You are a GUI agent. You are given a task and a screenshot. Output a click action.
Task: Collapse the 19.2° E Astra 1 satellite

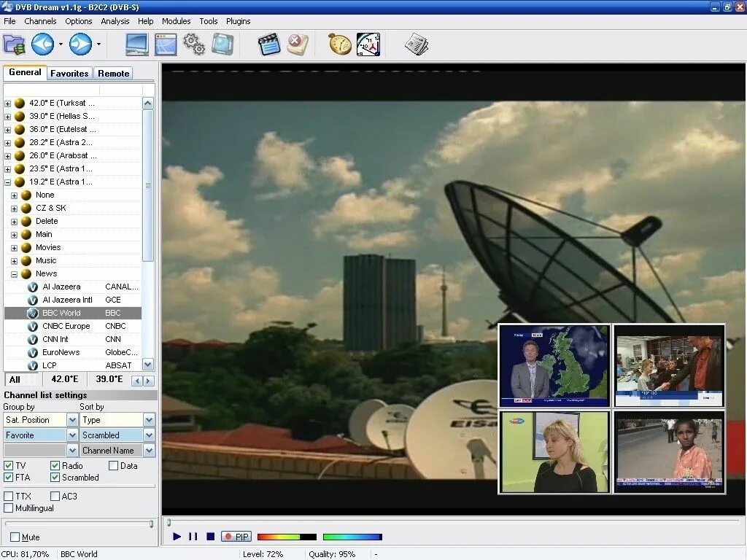7,182
